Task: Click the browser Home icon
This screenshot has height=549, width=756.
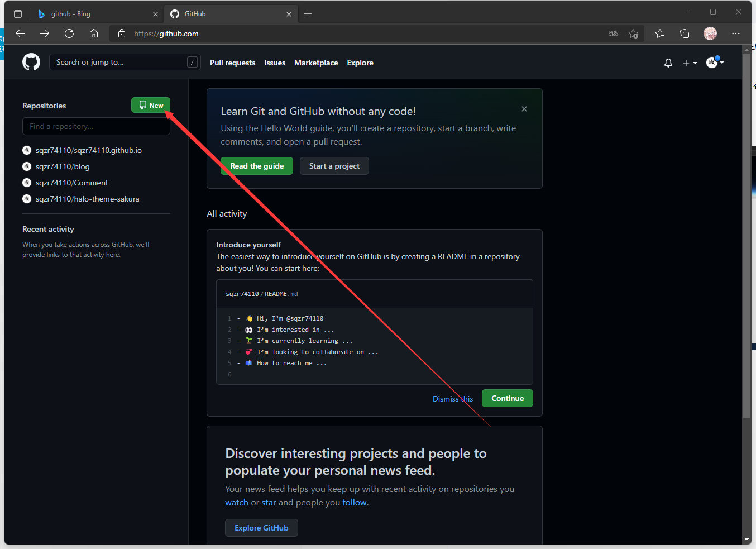Action: coord(94,34)
